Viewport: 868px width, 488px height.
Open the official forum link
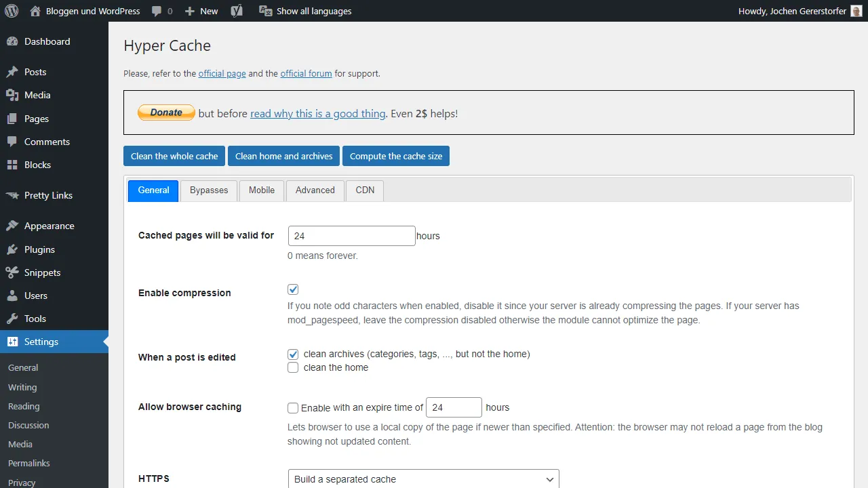click(307, 73)
